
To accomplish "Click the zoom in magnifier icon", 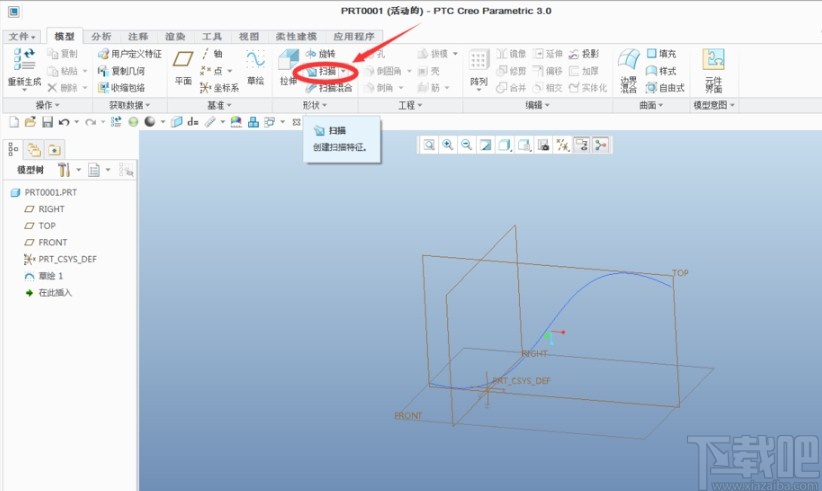I will coord(447,145).
